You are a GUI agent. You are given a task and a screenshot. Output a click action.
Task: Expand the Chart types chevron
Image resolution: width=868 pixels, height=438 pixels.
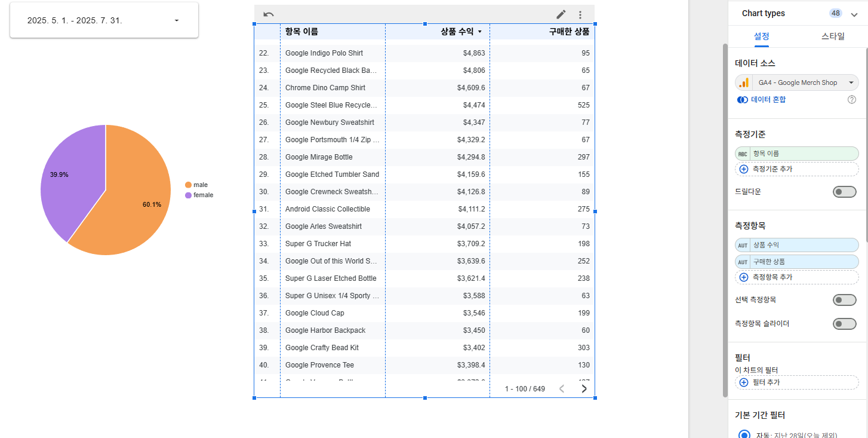click(x=854, y=14)
